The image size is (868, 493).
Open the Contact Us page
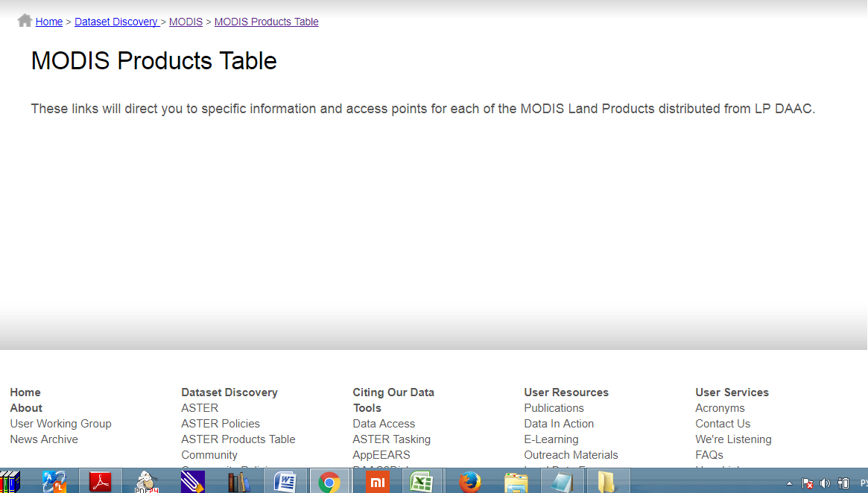click(x=722, y=423)
